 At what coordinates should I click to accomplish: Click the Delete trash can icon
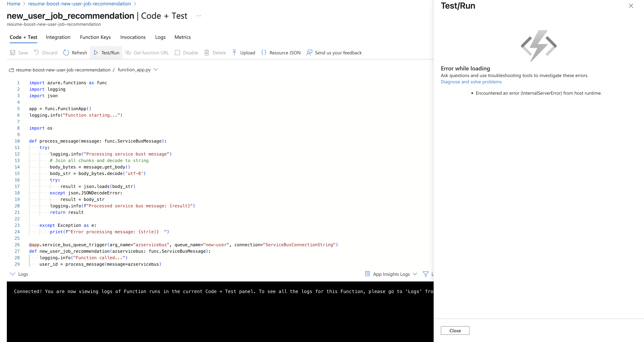point(207,53)
